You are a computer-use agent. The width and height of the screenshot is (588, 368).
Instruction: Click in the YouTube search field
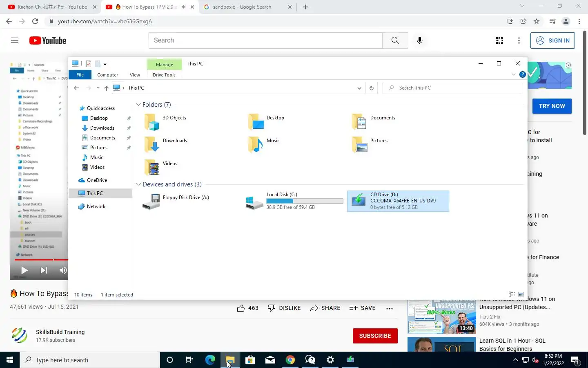(265, 40)
